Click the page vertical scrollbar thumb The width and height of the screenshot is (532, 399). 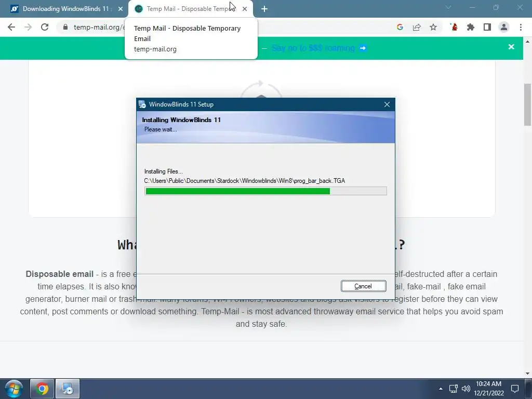pyautogui.click(x=528, y=104)
